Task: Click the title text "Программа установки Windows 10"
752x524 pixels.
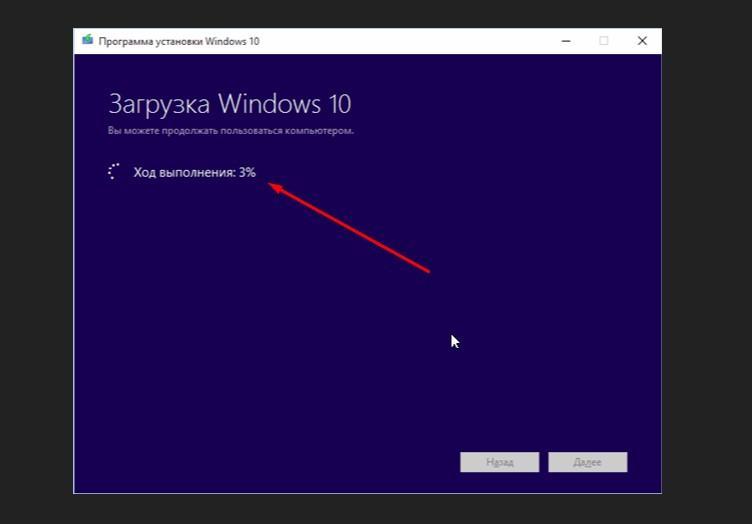Action: point(179,41)
